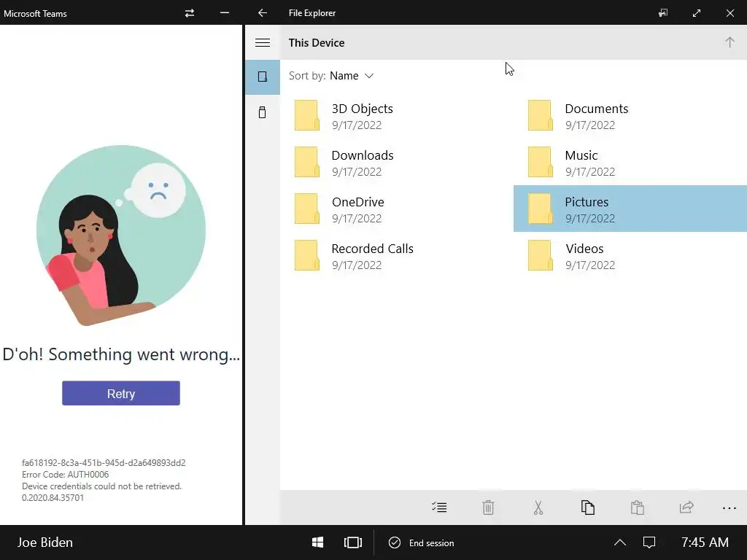This screenshot has height=560, width=747.
Task: Click the Share icon in toolbar
Action: (x=686, y=507)
